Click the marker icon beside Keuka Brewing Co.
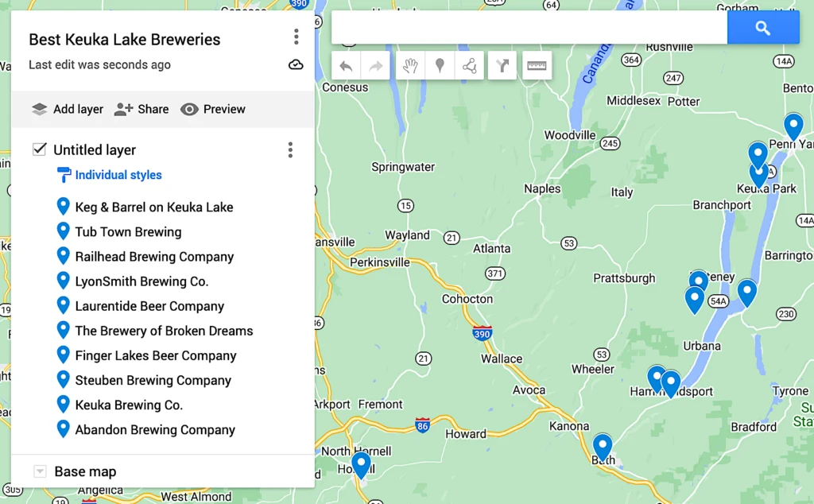 [63, 404]
